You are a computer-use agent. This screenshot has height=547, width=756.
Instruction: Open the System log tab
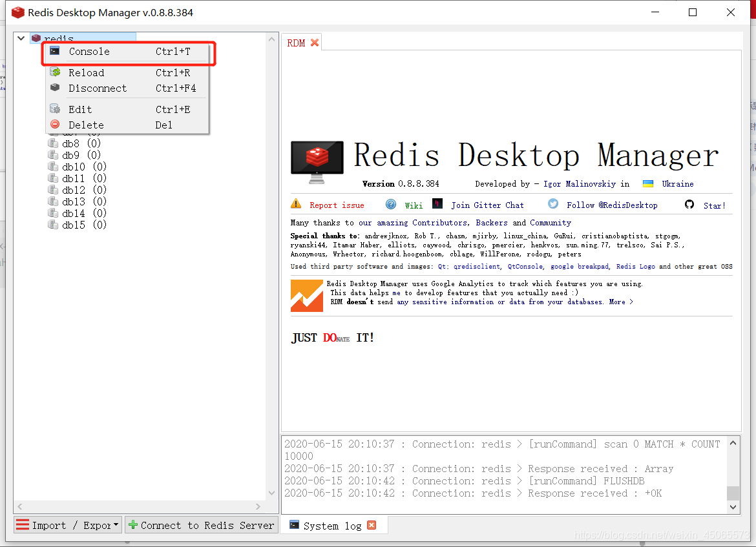332,526
